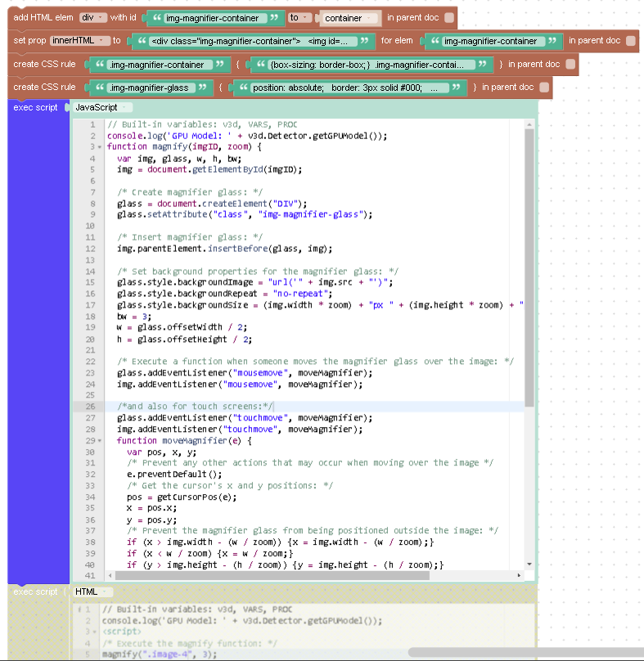Select the 'add HTML elem' block label
This screenshot has height=661, width=644.
(x=43, y=18)
